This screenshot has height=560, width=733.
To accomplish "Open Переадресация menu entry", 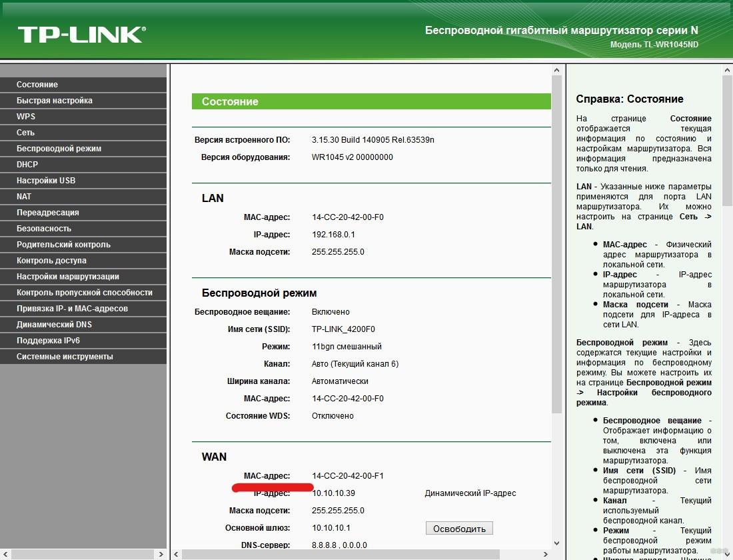I will pos(83,213).
